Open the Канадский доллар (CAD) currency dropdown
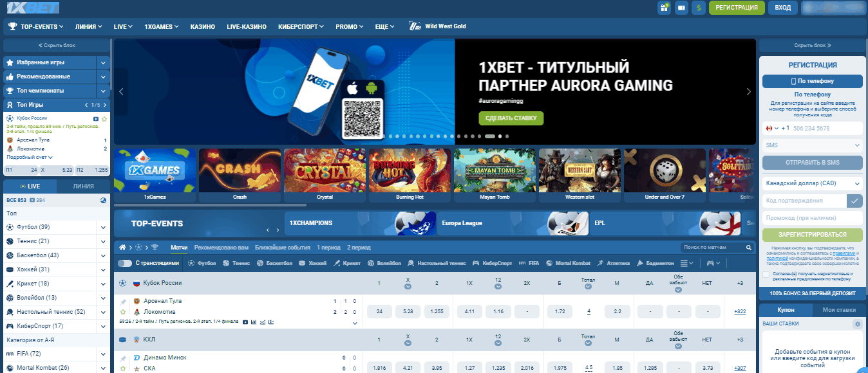868x373 pixels. coord(811,183)
